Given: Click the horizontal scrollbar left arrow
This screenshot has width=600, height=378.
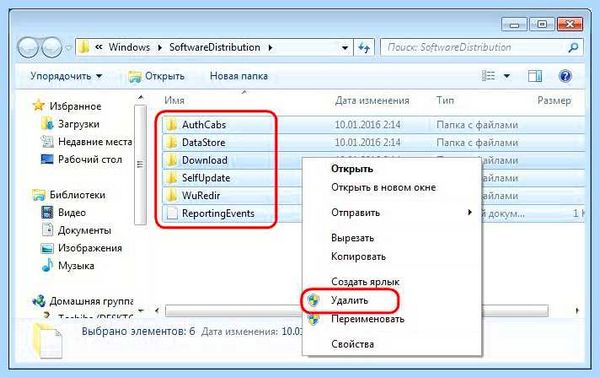Looking at the screenshot, I should [157, 310].
